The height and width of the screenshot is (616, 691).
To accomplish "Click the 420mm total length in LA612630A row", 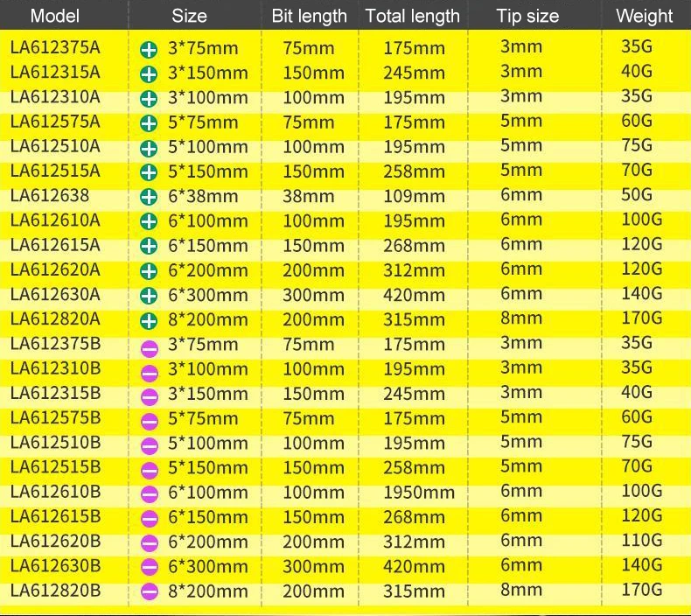I will [x=414, y=295].
